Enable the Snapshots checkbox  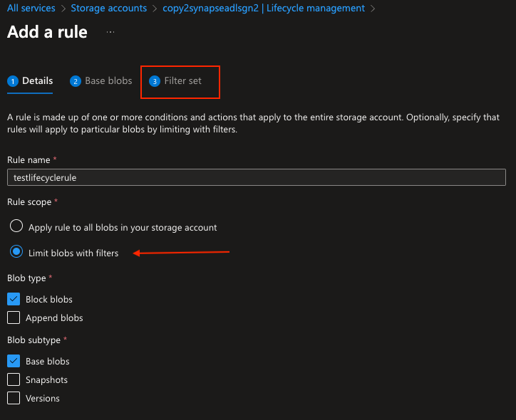[14, 379]
